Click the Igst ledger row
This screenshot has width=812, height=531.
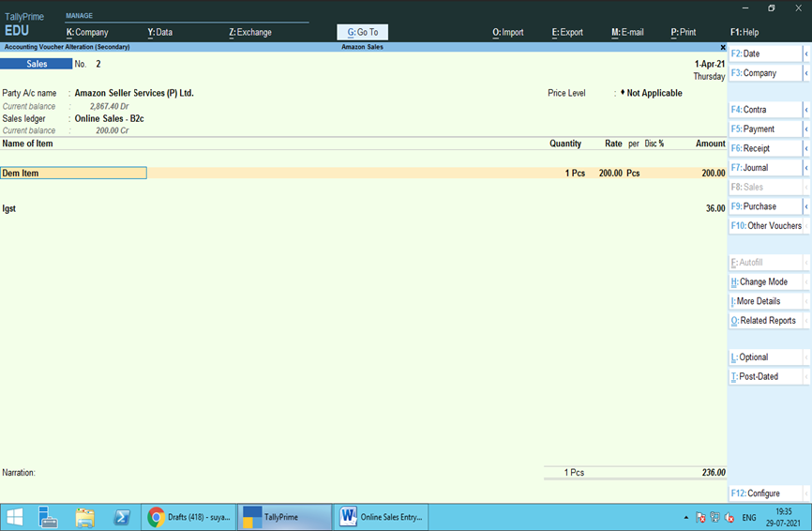click(x=363, y=208)
